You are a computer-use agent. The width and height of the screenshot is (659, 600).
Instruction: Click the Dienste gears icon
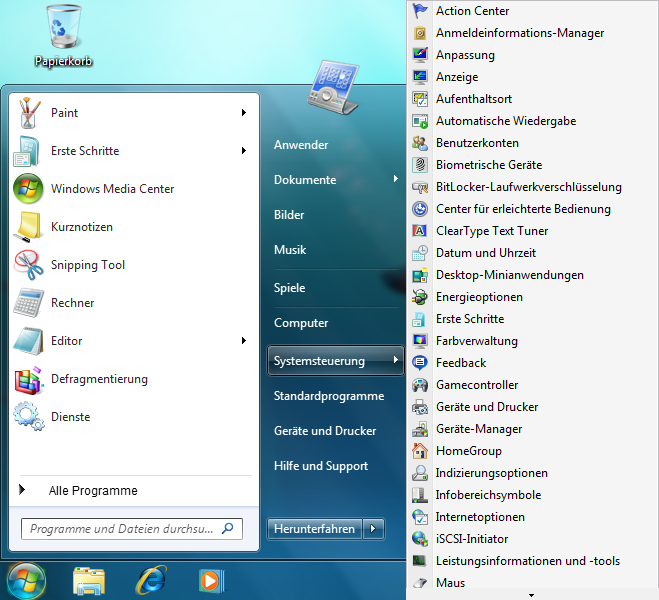29,417
